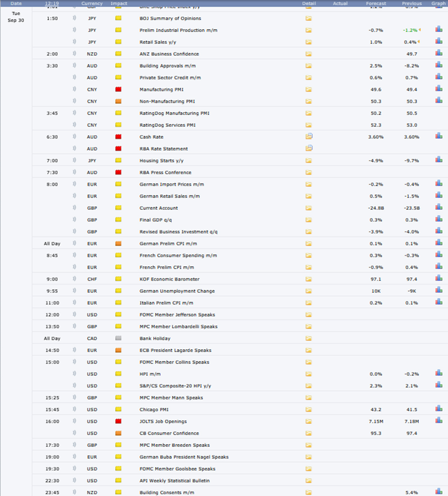Show graph for AUD Cash Rate
The height and width of the screenshot is (496, 448).
point(439,136)
